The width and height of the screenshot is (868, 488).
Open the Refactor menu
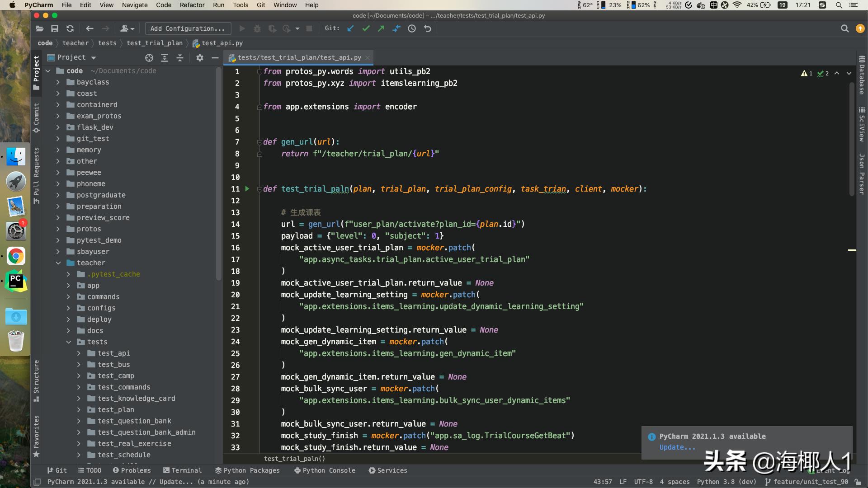coord(192,5)
